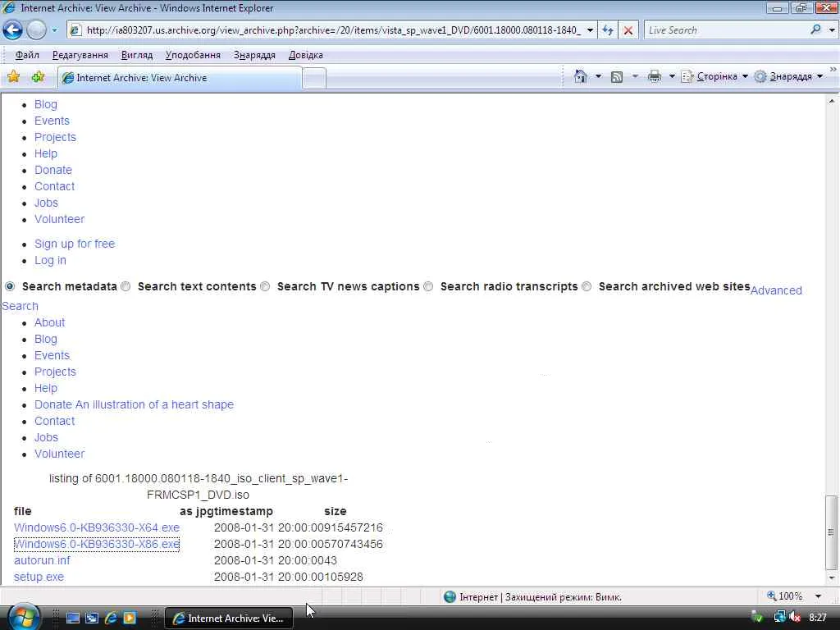The image size is (840, 630).
Task: Expand the Home button dropdown arrow
Action: (598, 76)
